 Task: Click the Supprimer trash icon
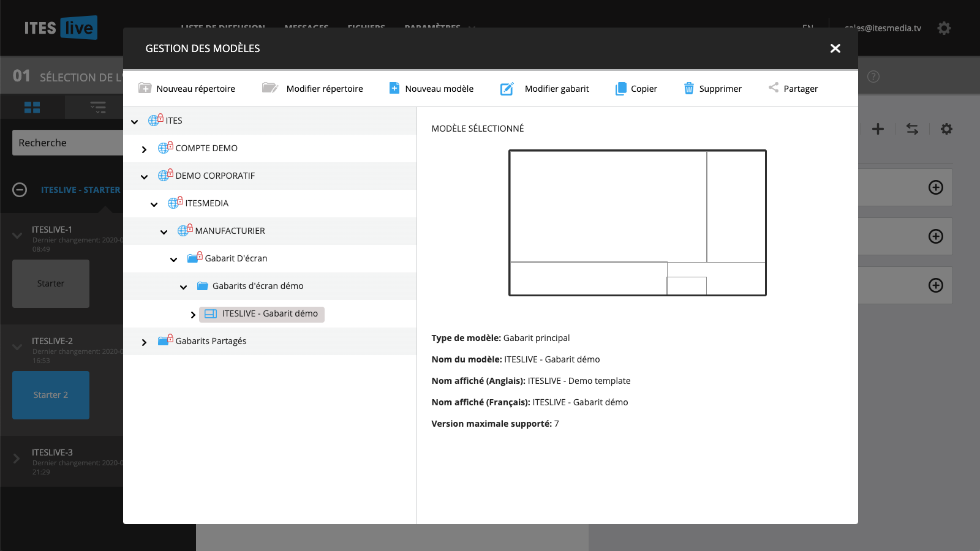(x=689, y=89)
